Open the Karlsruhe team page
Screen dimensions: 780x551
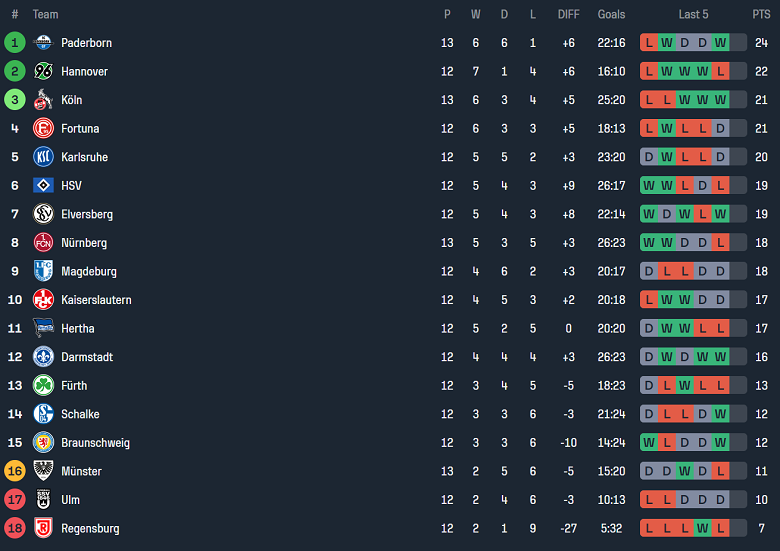pyautogui.click(x=84, y=157)
